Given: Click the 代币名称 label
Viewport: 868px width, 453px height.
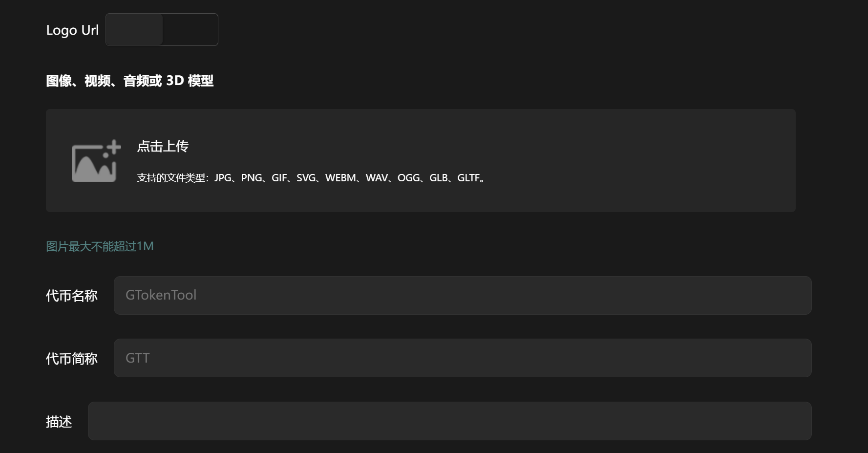Looking at the screenshot, I should pyautogui.click(x=71, y=296).
